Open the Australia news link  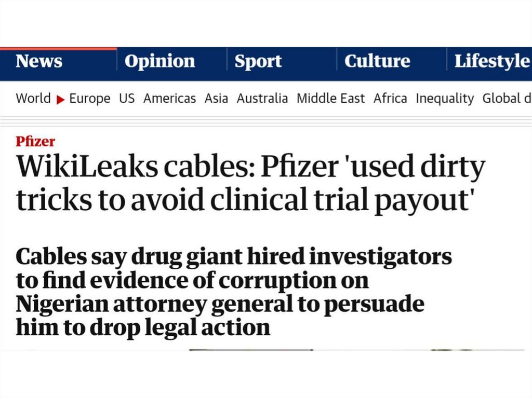click(262, 99)
